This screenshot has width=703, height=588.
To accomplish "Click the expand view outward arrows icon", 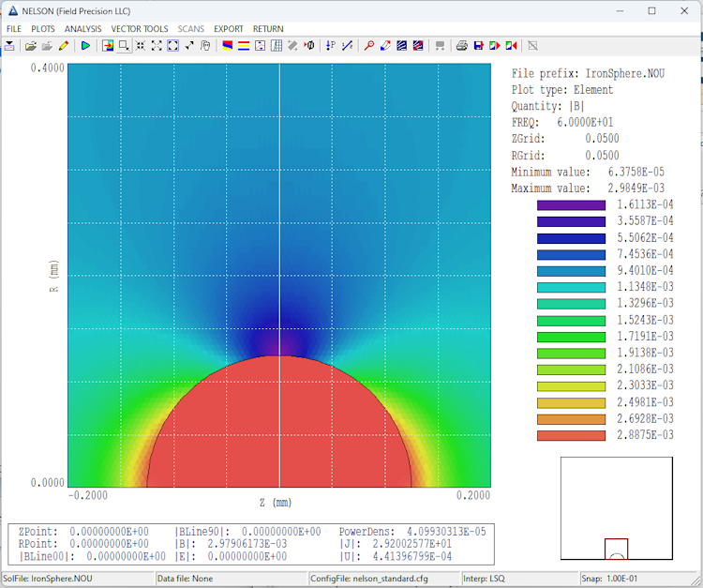I will pos(157,46).
